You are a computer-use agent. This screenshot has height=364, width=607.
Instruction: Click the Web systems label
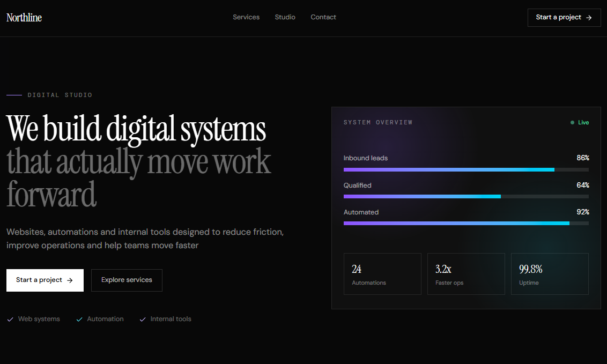[39, 319]
